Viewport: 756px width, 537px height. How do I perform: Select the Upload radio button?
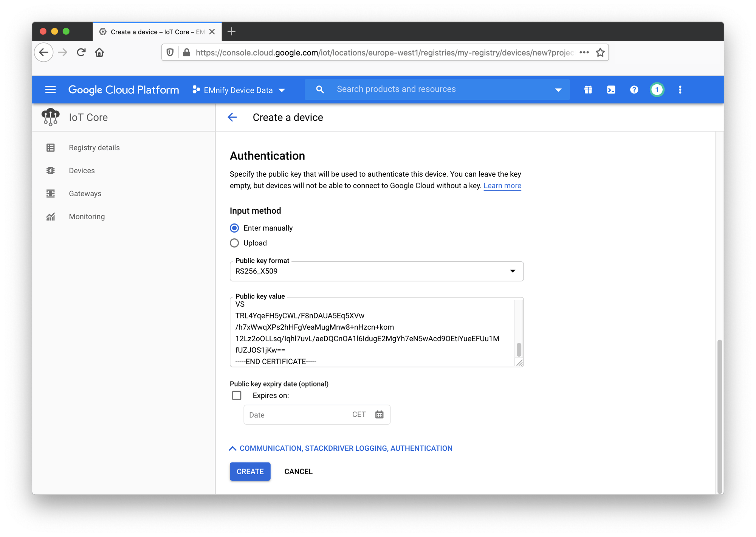click(234, 243)
